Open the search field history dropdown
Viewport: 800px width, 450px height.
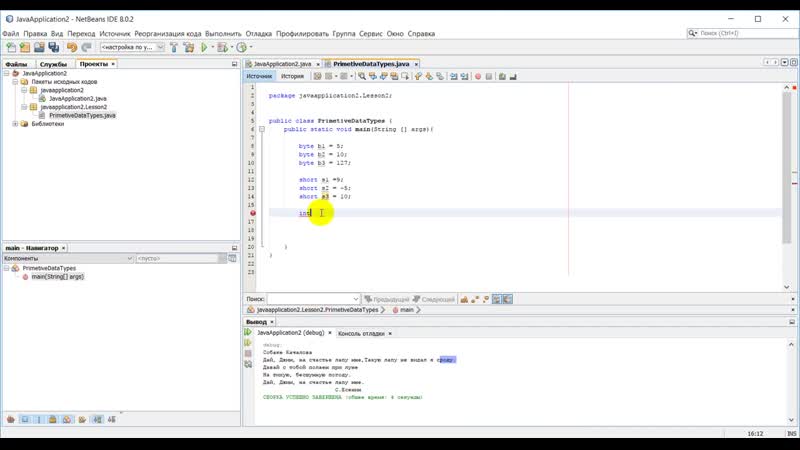coord(356,299)
